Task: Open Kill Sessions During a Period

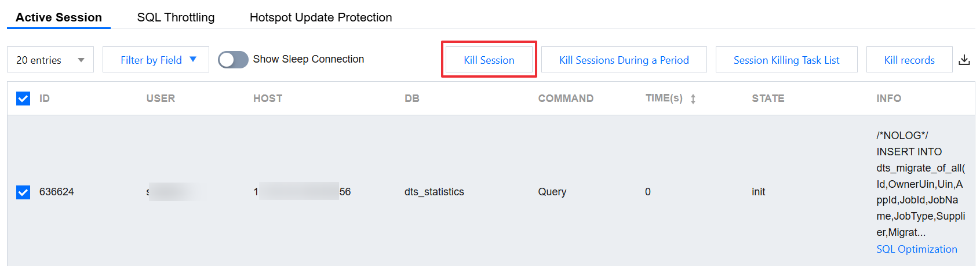Action: click(624, 60)
